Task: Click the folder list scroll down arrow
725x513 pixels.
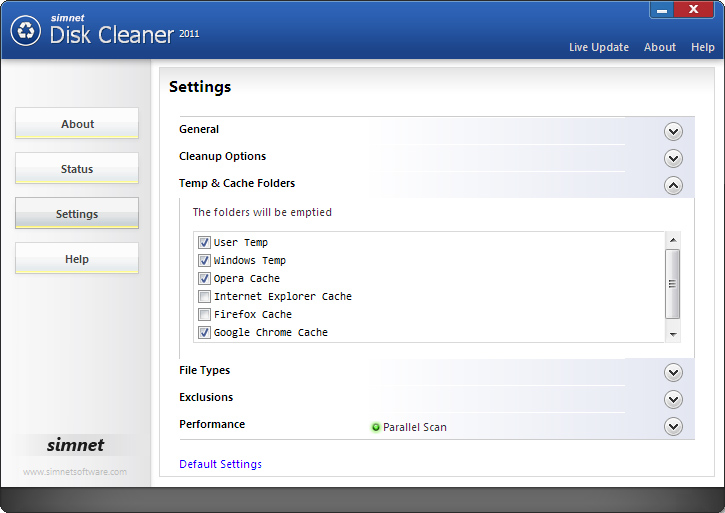Action: tap(673, 334)
